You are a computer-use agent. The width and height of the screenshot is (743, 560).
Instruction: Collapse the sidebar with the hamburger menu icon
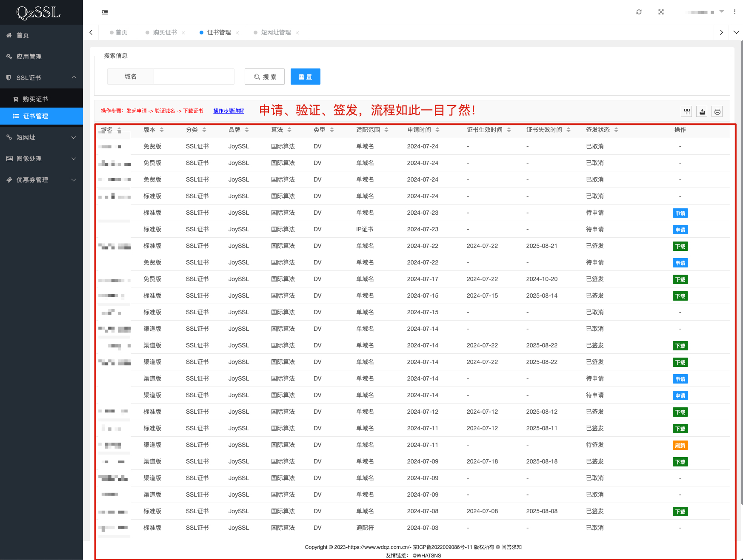point(105,12)
